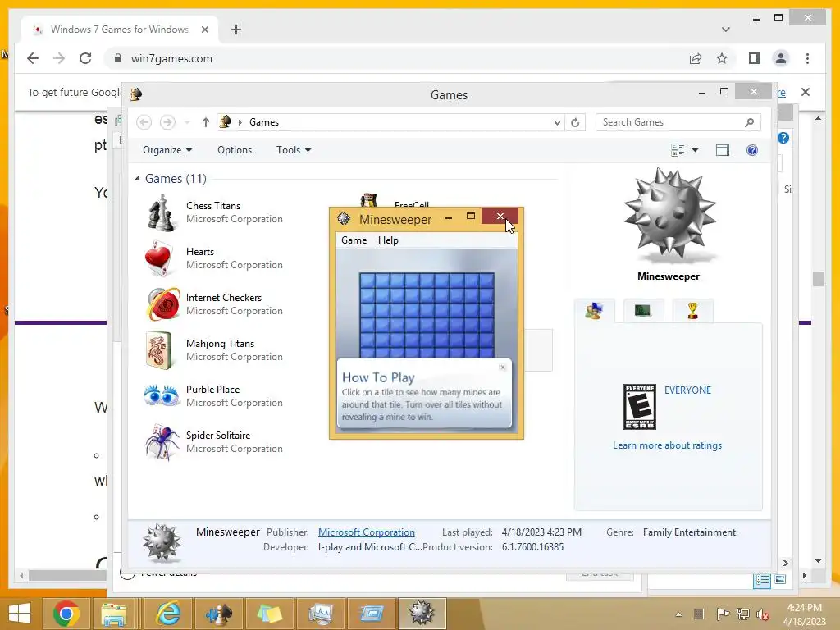Open Task Manager taskbar button
840x630 pixels.
click(x=321, y=614)
